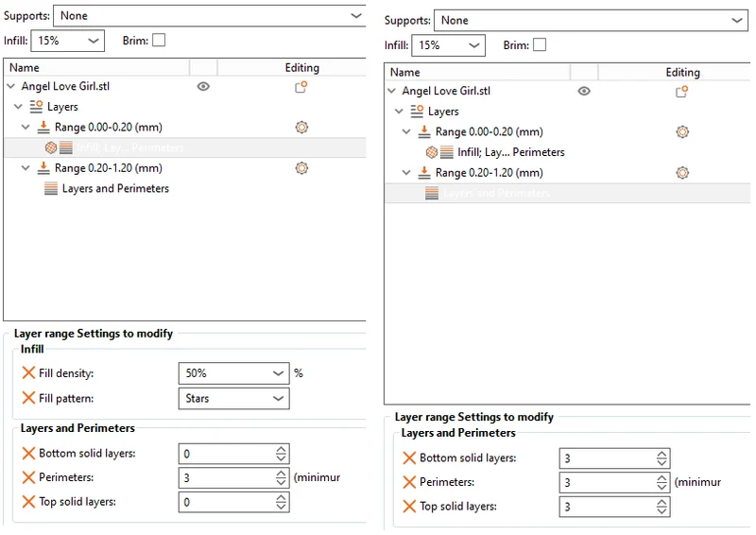Toggle eye visibility of Angel Love Girl.stl, left panel
Image resolution: width=756 pixels, height=535 pixels.
203,86
